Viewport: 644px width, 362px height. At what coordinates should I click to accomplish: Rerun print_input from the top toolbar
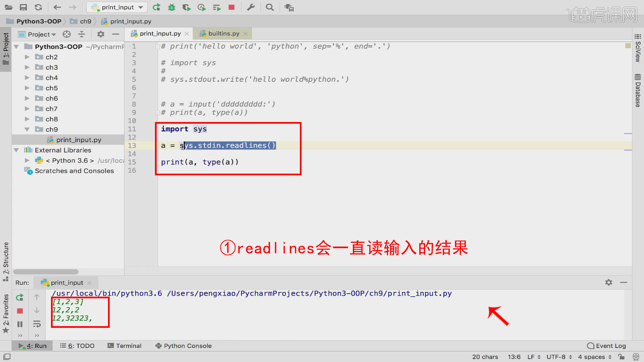pos(156,7)
